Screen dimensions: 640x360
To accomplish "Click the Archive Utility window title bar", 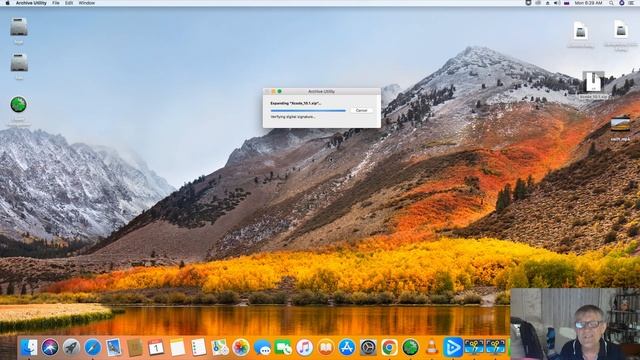I will [x=322, y=91].
